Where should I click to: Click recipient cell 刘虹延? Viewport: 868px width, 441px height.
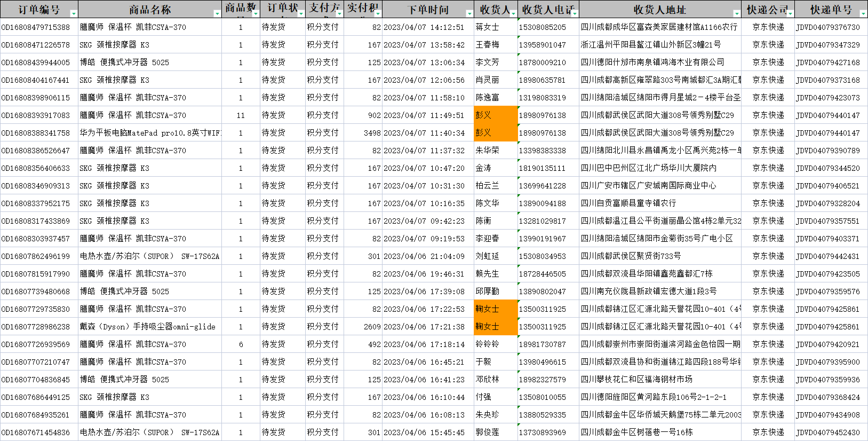pyautogui.click(x=496, y=256)
